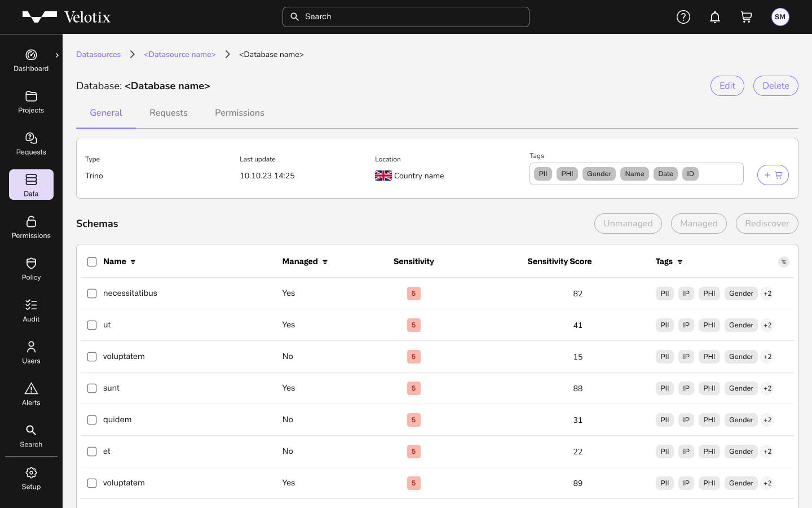Open the help icon in the top bar

[x=683, y=17]
